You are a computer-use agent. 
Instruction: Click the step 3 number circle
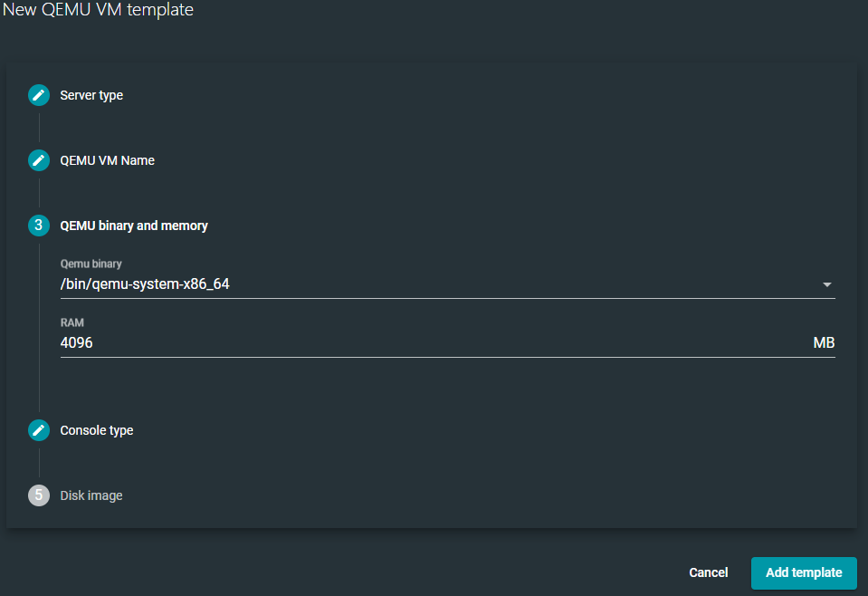click(x=38, y=226)
